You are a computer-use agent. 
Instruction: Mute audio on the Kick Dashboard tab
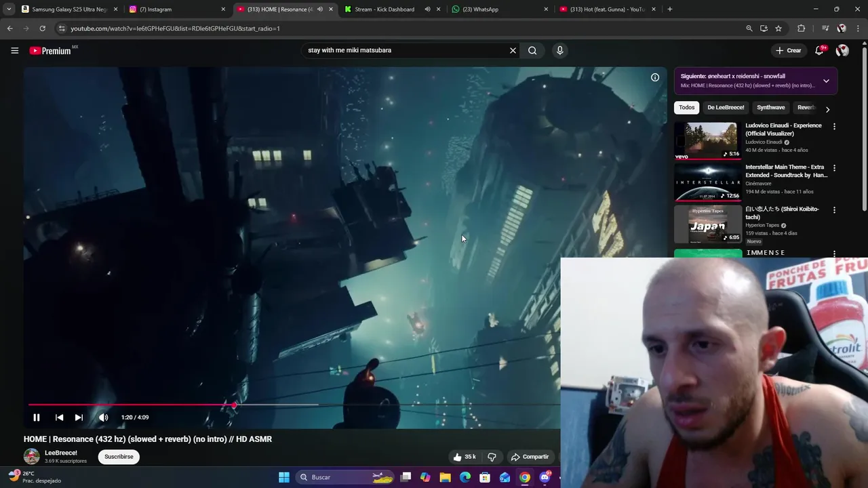tap(427, 9)
